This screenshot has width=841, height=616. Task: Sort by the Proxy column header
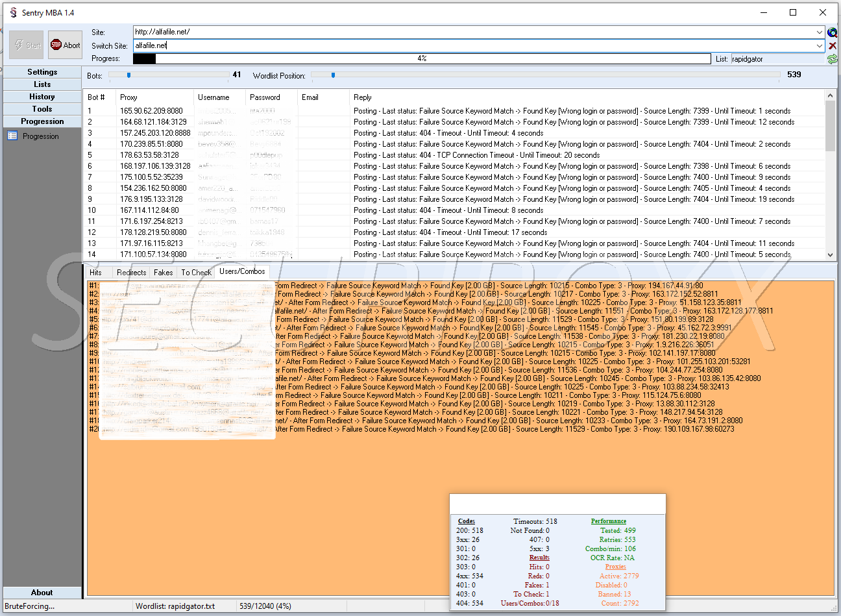click(x=154, y=97)
